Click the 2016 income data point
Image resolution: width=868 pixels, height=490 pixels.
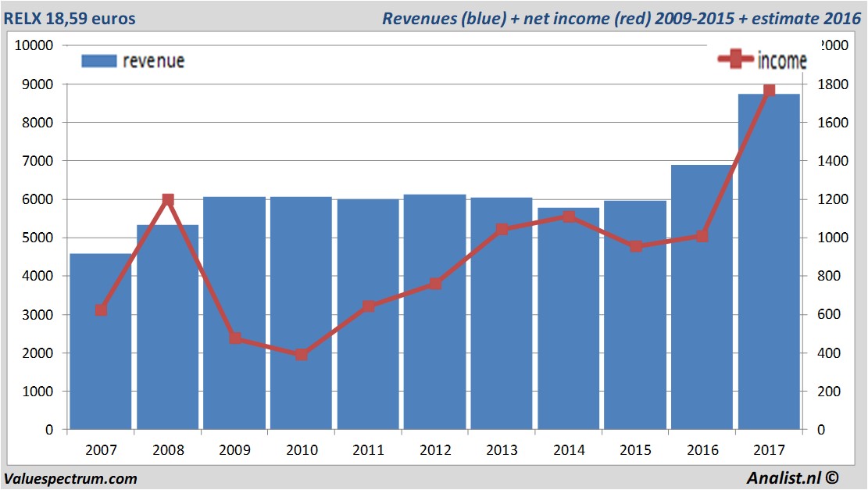[x=702, y=235]
